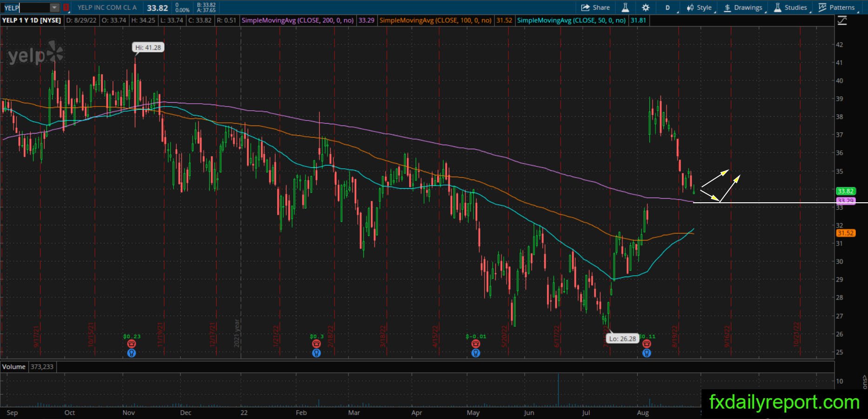Click the 10/21/22 expiration date marker
This screenshot has height=419, width=868.
pyautogui.click(x=796, y=334)
